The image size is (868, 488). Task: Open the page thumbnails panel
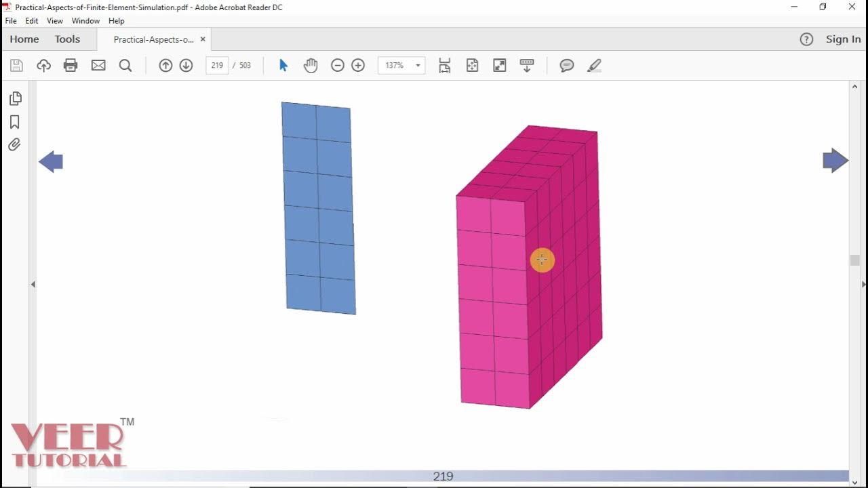15,99
